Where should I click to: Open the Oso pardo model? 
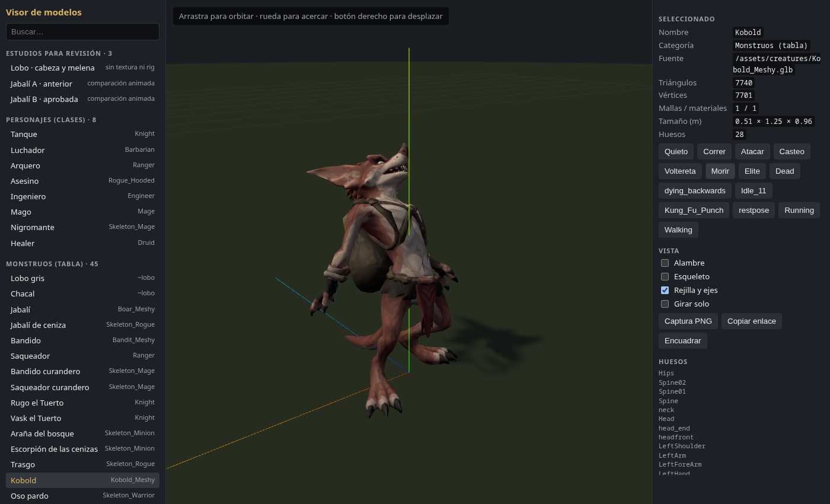coord(82,496)
